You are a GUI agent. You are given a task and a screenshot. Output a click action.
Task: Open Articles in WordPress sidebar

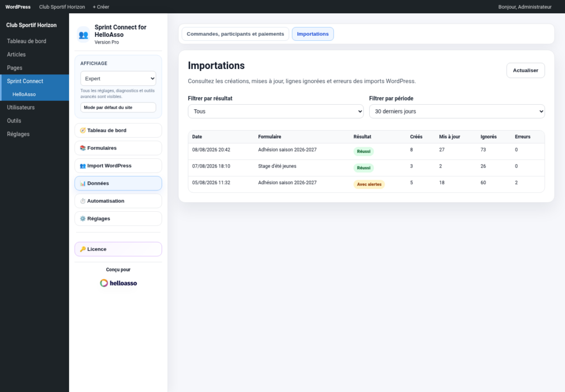pyautogui.click(x=35, y=55)
